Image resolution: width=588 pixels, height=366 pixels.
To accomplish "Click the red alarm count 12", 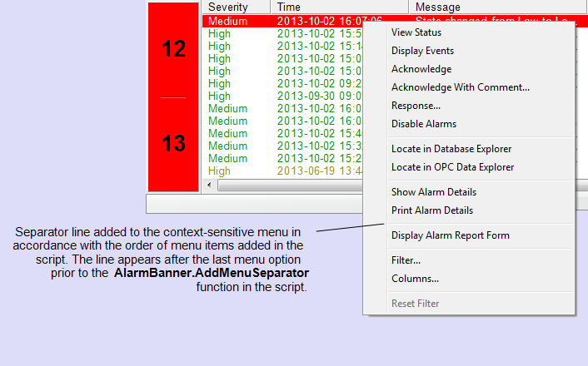I will [173, 49].
